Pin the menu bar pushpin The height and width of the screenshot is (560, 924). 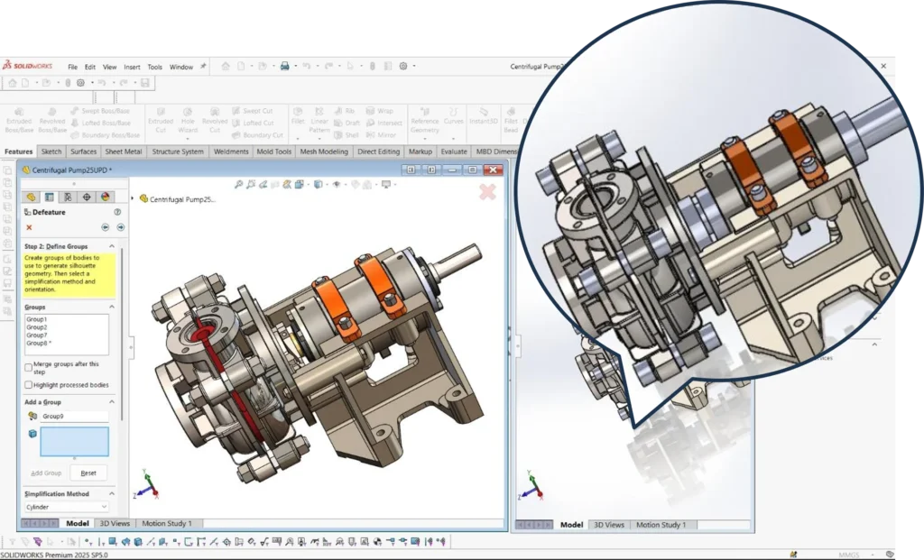pos(203,67)
